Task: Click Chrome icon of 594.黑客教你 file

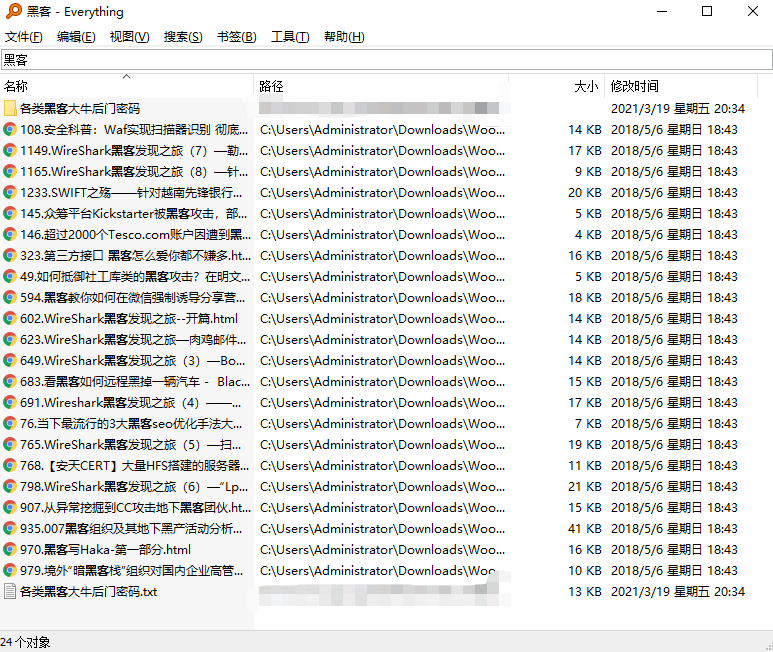Action: 9,298
